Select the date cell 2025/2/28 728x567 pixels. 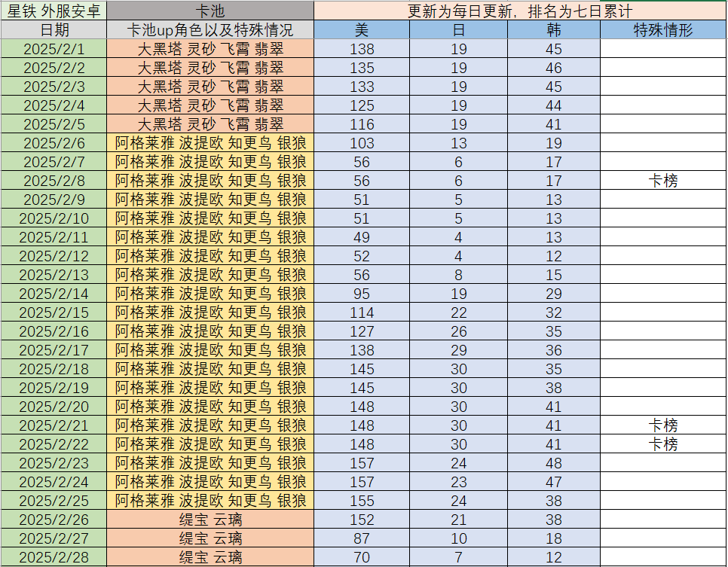tap(54, 557)
